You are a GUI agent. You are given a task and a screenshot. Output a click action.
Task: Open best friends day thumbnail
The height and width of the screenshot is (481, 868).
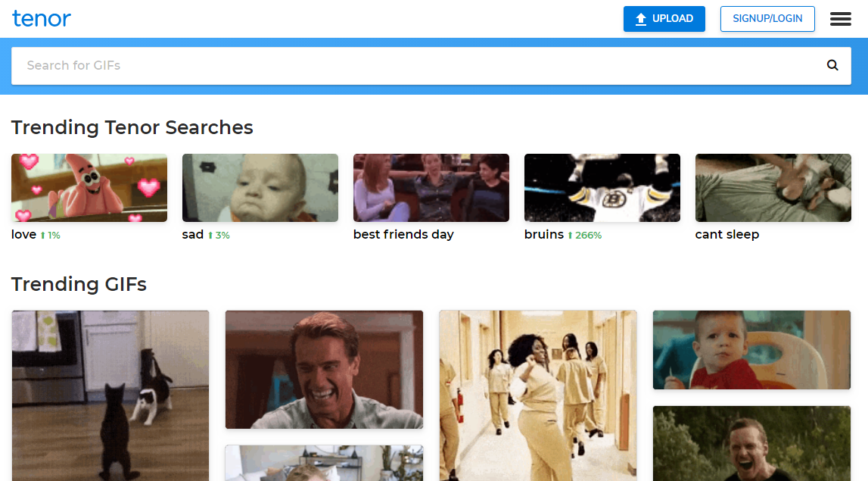pos(431,188)
